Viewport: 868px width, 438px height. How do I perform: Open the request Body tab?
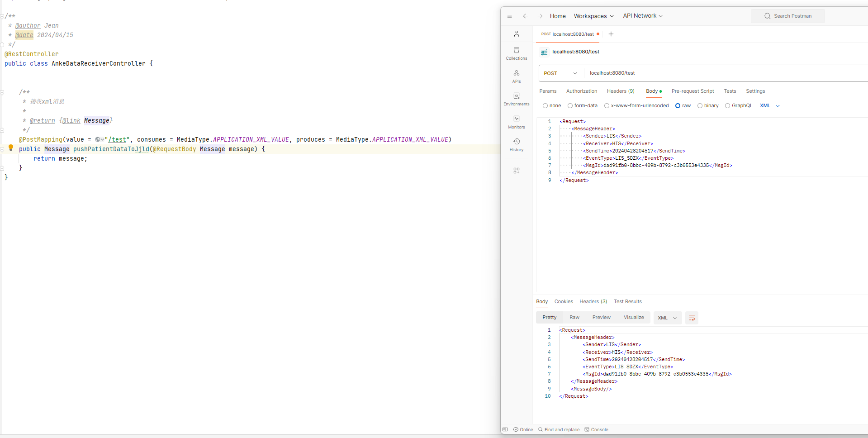(x=654, y=91)
